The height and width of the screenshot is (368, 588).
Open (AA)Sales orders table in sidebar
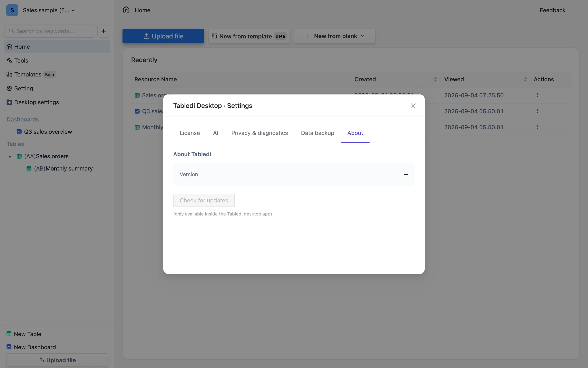pyautogui.click(x=46, y=156)
